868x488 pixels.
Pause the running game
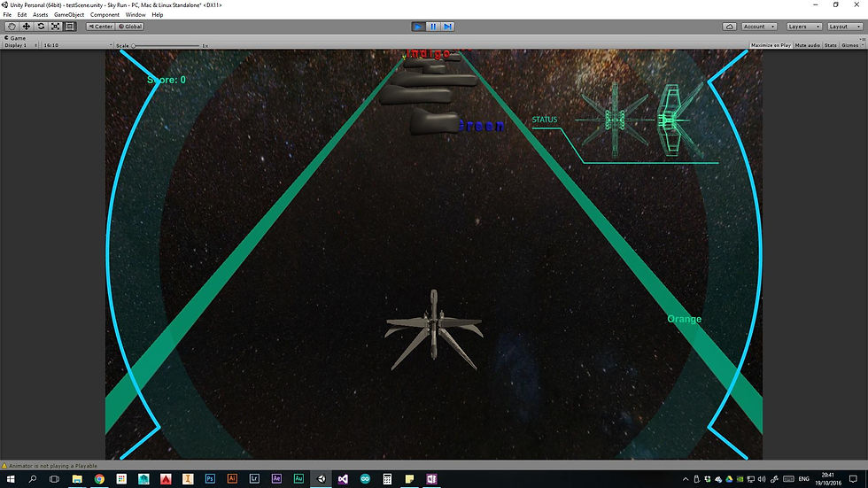click(x=433, y=27)
